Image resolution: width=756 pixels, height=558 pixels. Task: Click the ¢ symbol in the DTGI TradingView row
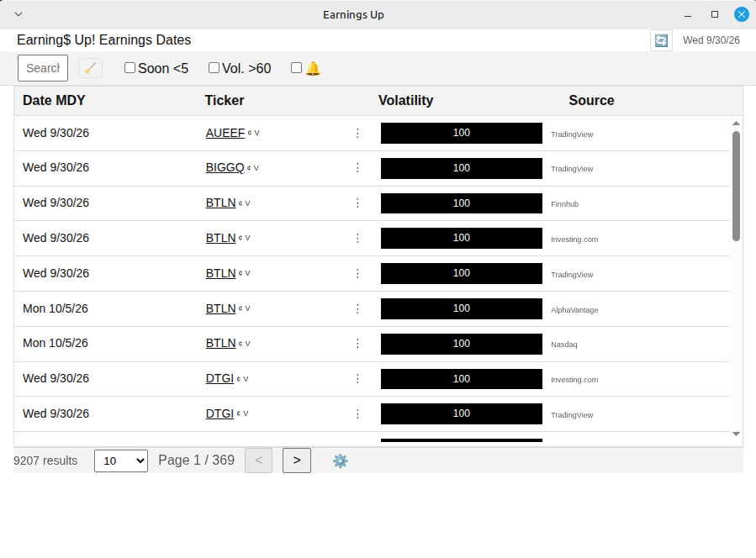(239, 413)
